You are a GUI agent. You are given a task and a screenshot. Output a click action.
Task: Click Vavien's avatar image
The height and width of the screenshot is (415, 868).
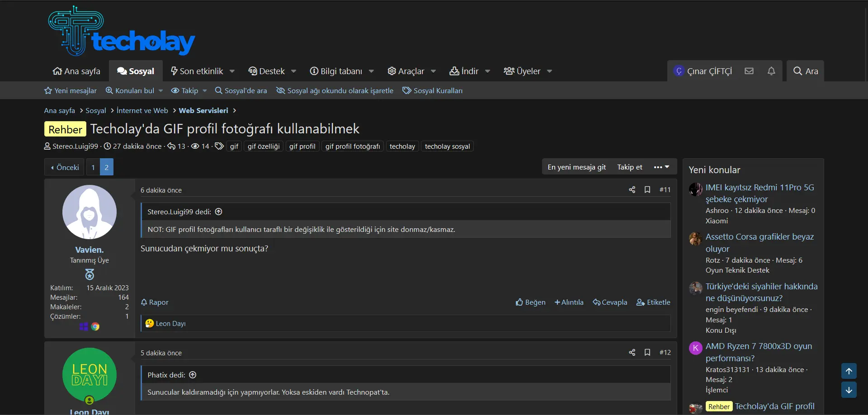click(x=90, y=212)
